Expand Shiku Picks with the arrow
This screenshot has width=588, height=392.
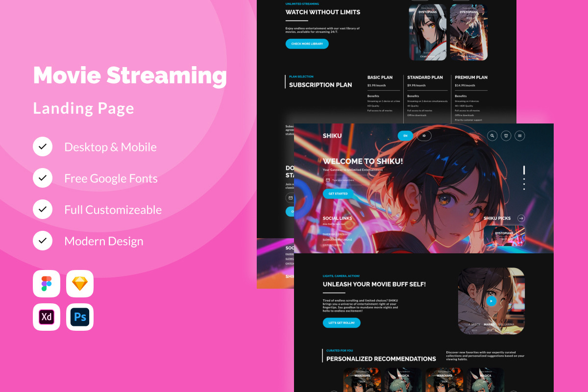pyautogui.click(x=521, y=218)
